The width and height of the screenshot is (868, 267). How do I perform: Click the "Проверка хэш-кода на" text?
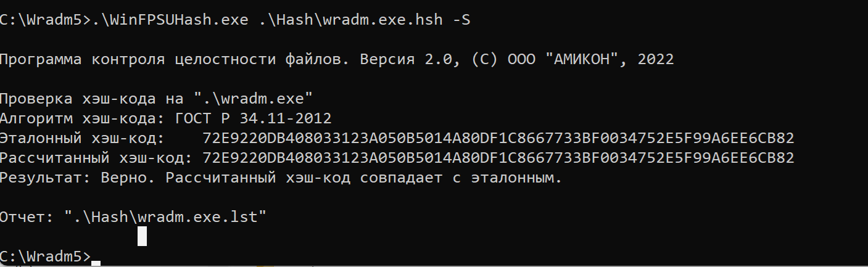click(93, 99)
